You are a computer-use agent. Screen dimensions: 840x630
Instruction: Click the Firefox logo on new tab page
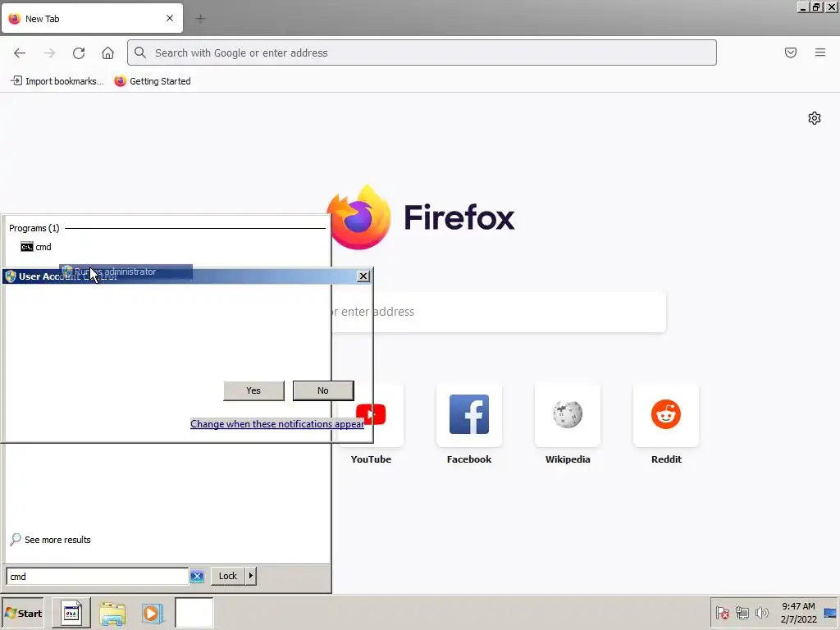pyautogui.click(x=421, y=217)
